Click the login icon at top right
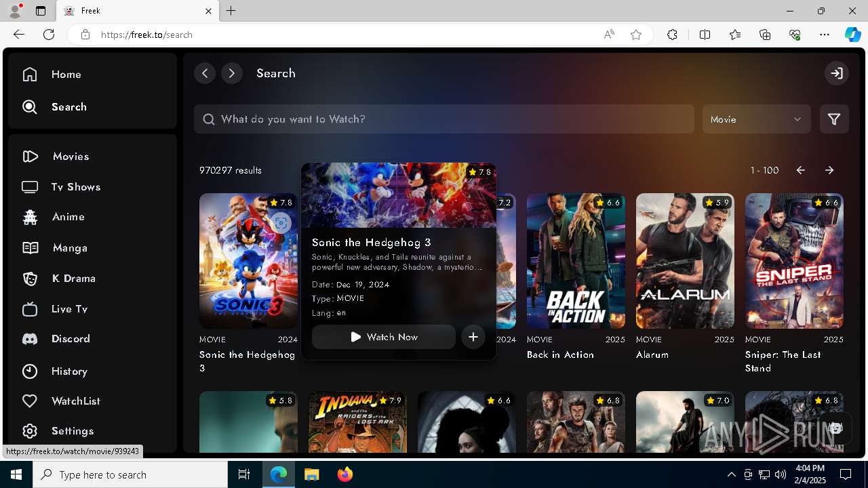This screenshot has width=868, height=488. coord(837,73)
